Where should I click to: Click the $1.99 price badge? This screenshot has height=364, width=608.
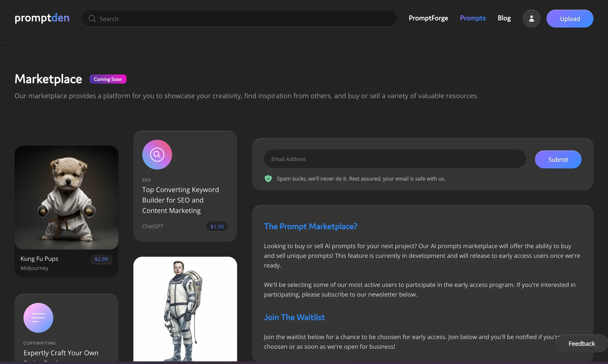[217, 227]
